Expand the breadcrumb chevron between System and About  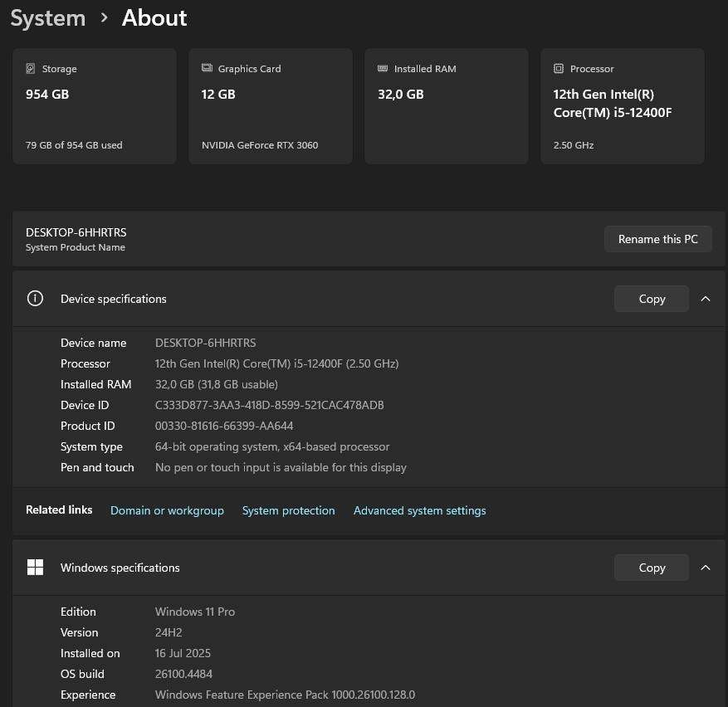click(x=103, y=17)
